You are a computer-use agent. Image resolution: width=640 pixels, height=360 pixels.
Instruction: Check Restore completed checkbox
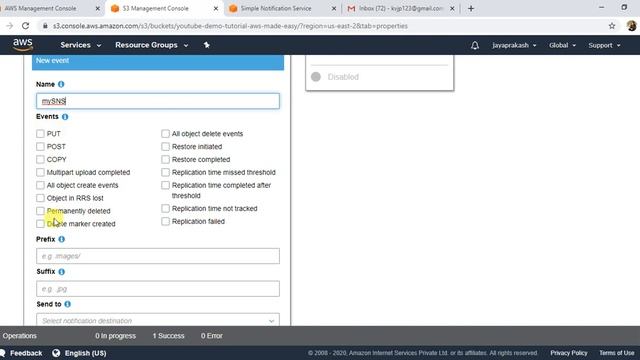[165, 159]
